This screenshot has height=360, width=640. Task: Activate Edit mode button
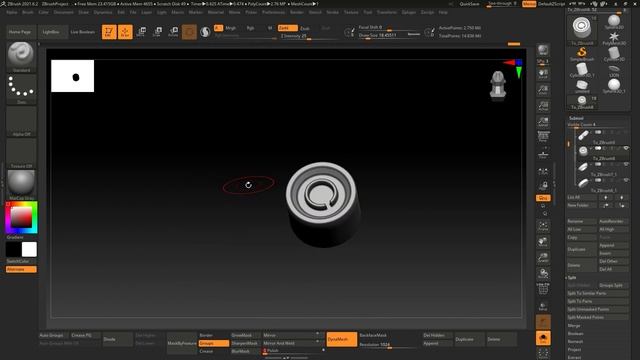pos(109,32)
